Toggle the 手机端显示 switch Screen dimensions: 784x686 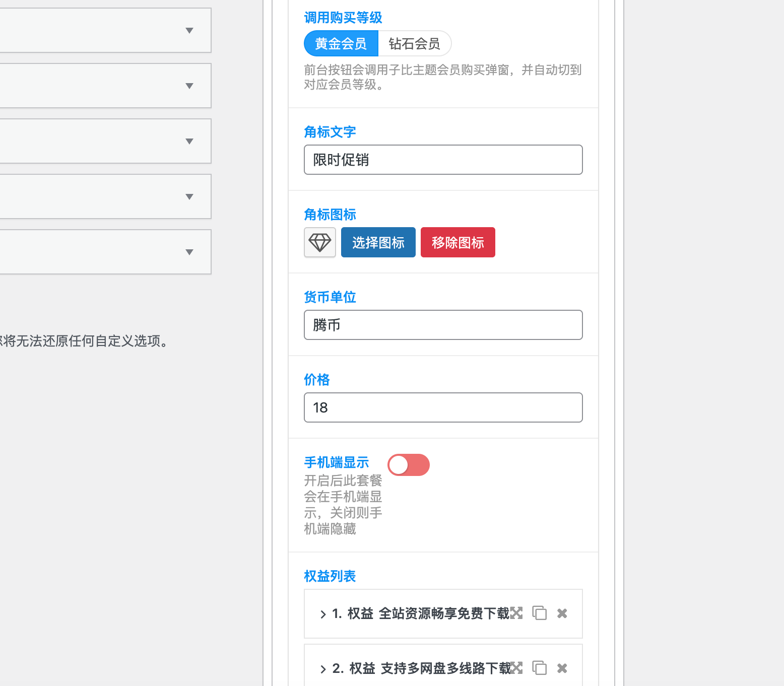[409, 465]
